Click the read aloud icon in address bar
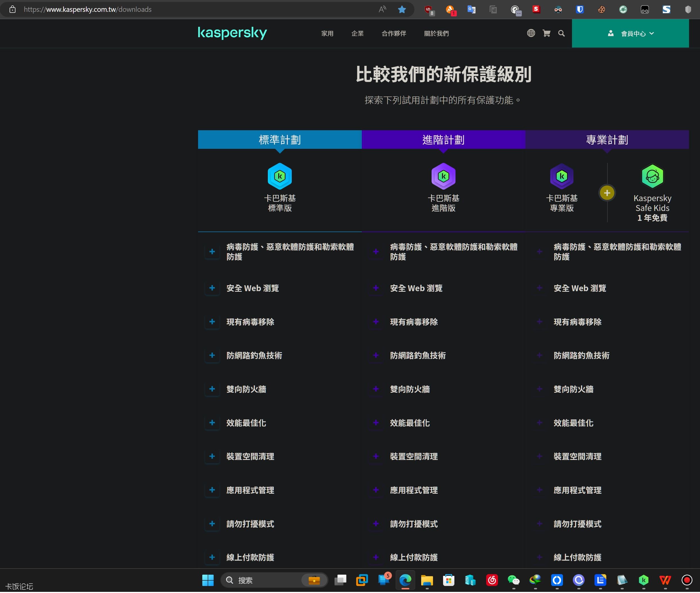This screenshot has height=593, width=700. [382, 9]
